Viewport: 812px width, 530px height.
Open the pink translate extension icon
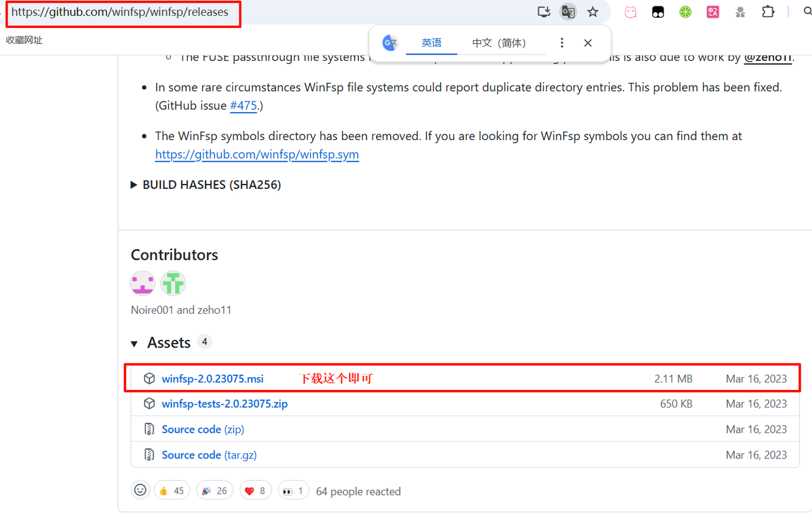point(713,11)
